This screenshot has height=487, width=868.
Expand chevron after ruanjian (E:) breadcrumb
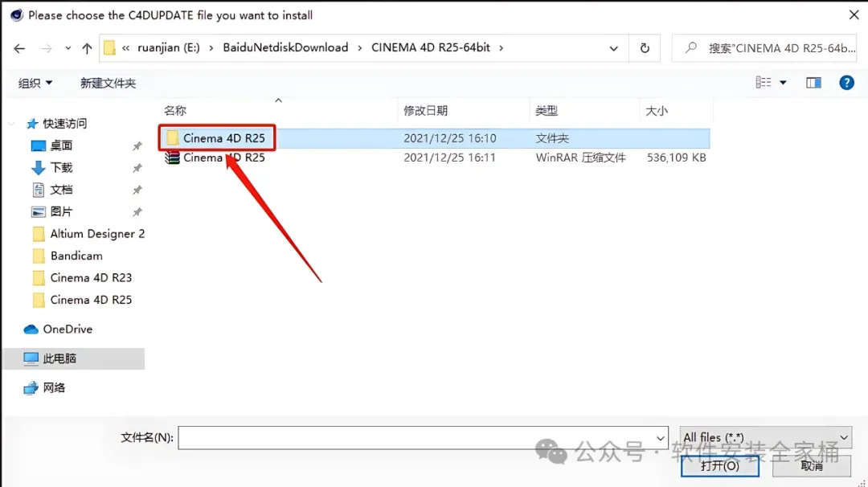pyautogui.click(x=211, y=48)
